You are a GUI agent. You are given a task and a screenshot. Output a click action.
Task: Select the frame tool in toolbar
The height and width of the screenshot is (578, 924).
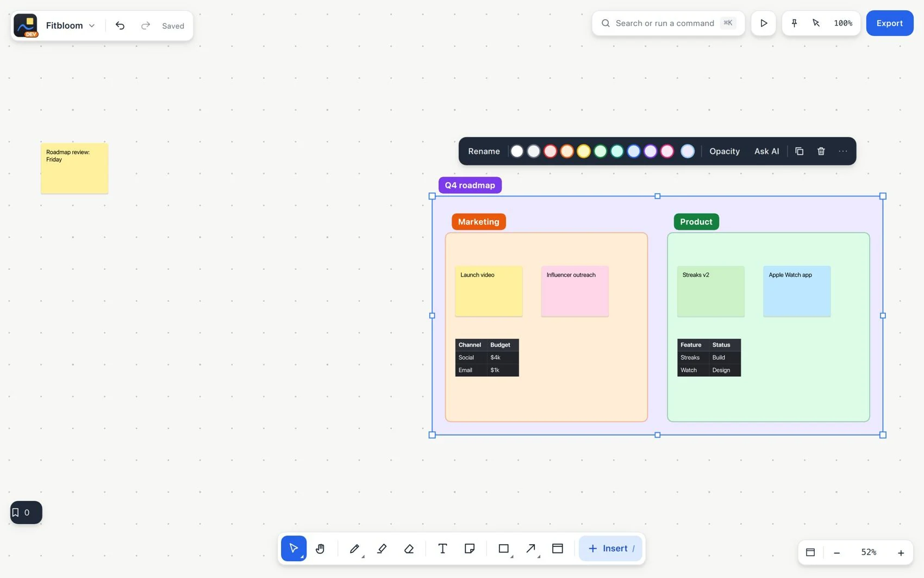click(558, 548)
